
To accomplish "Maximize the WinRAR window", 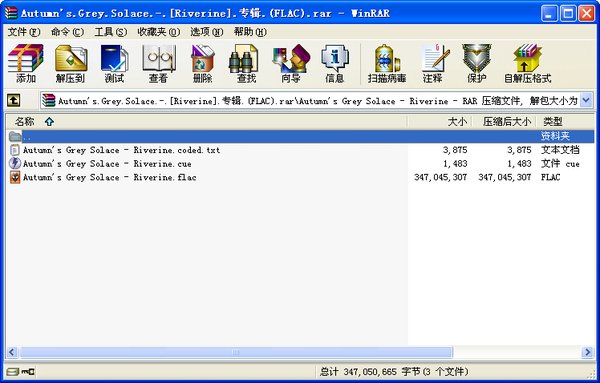I will click(568, 13).
